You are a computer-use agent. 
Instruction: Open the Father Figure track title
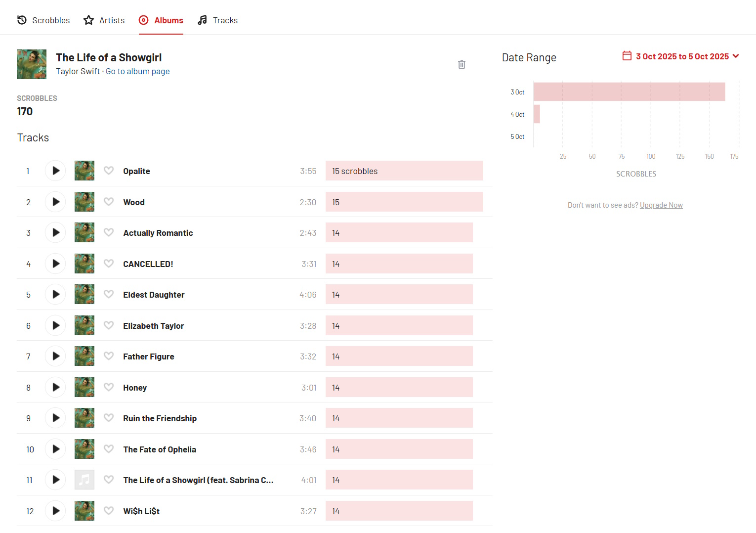(x=149, y=356)
